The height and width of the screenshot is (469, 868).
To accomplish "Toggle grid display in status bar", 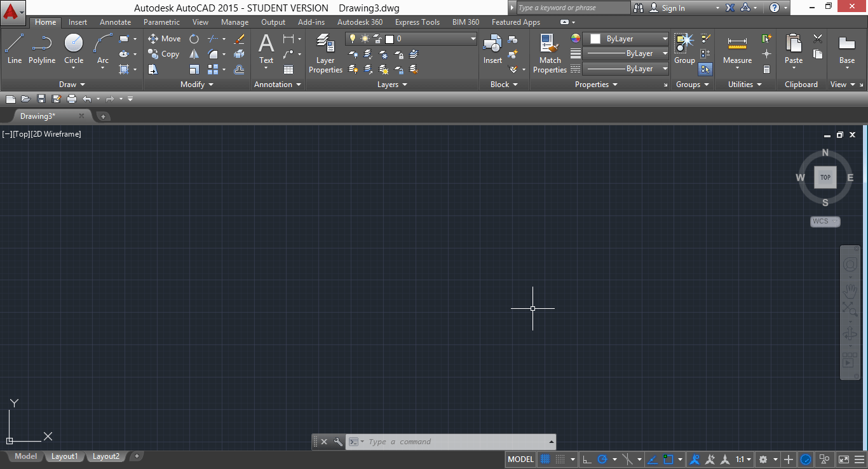I will 545,459.
